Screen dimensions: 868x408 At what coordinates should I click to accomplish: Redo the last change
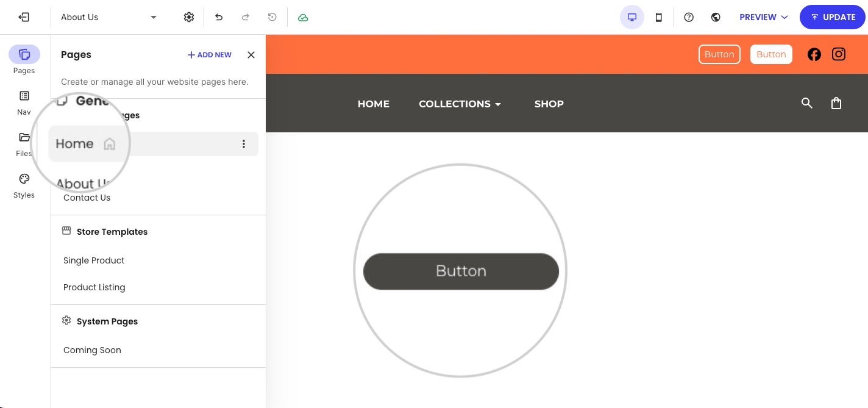click(246, 17)
